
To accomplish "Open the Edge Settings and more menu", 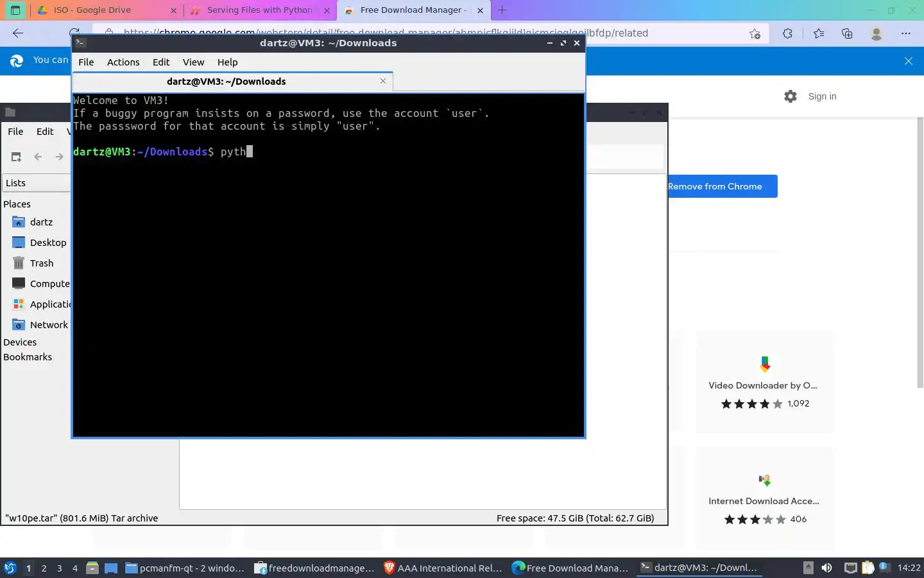I will (x=906, y=33).
